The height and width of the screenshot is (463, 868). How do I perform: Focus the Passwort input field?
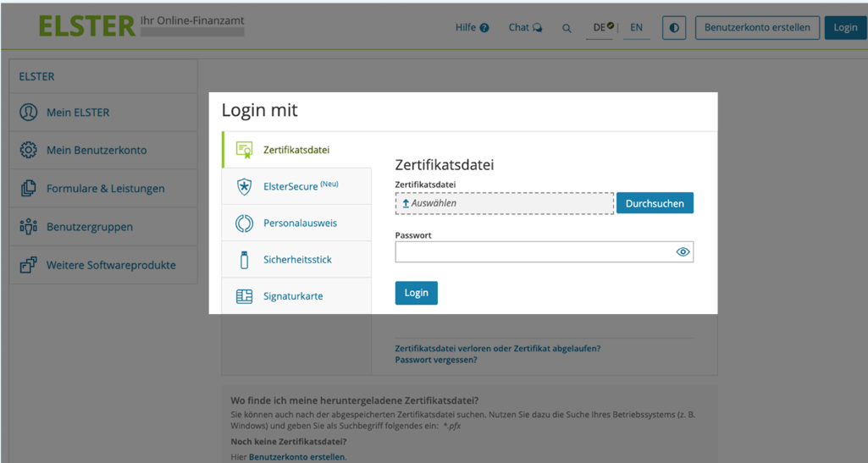545,251
